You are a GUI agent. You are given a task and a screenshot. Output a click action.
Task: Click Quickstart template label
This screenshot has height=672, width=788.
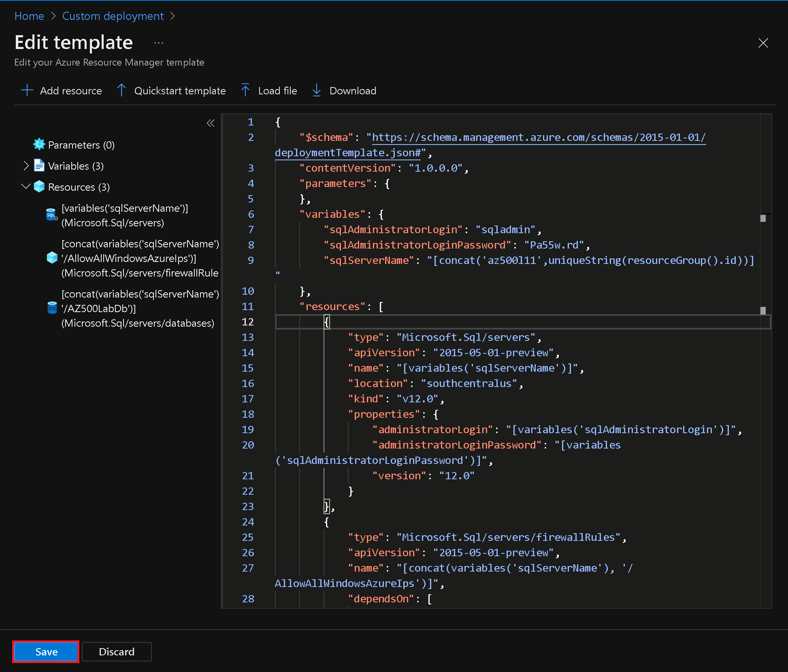[180, 91]
